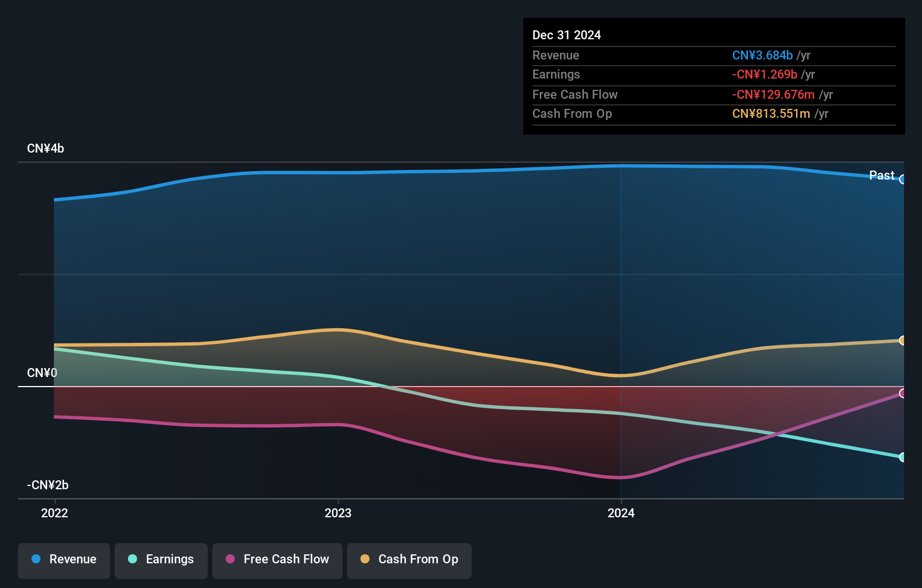The height and width of the screenshot is (588, 922).
Task: Click the Free Cash Flow endpoint marker
Action: pyautogui.click(x=903, y=394)
